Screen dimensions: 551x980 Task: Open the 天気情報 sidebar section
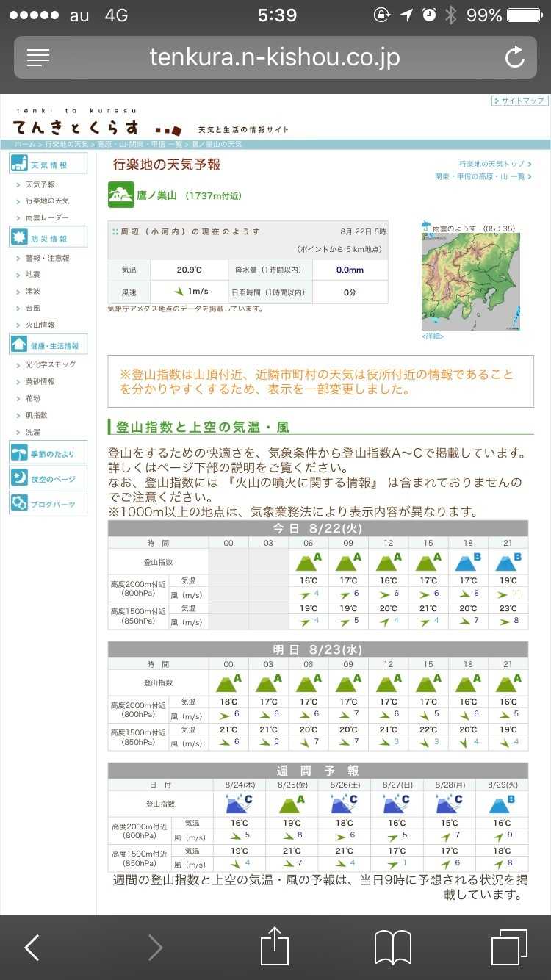click(x=48, y=164)
